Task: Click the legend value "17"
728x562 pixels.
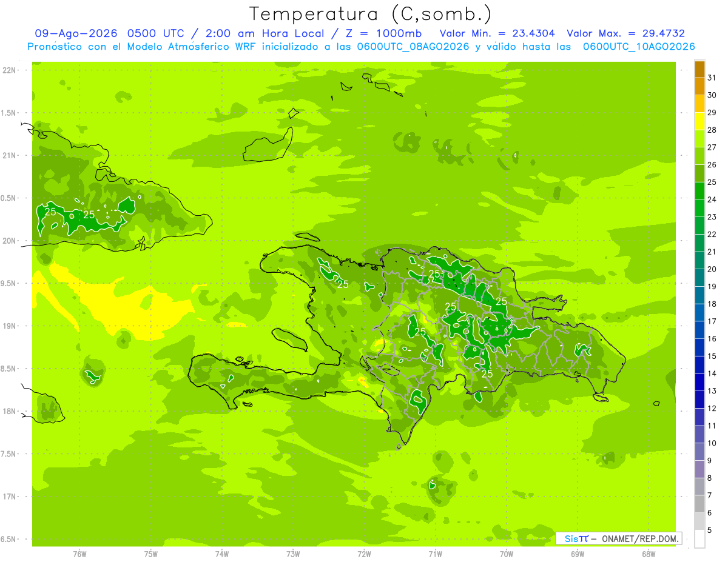Action: (713, 321)
